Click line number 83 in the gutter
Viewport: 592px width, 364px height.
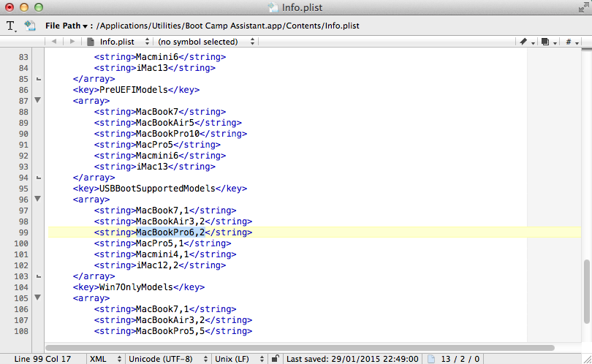(23, 57)
